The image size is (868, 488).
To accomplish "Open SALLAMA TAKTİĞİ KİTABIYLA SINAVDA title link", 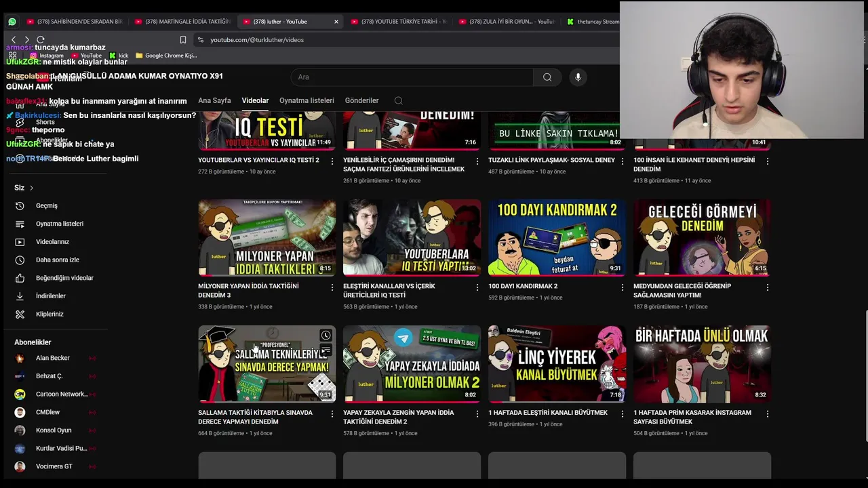I will pyautogui.click(x=255, y=417).
